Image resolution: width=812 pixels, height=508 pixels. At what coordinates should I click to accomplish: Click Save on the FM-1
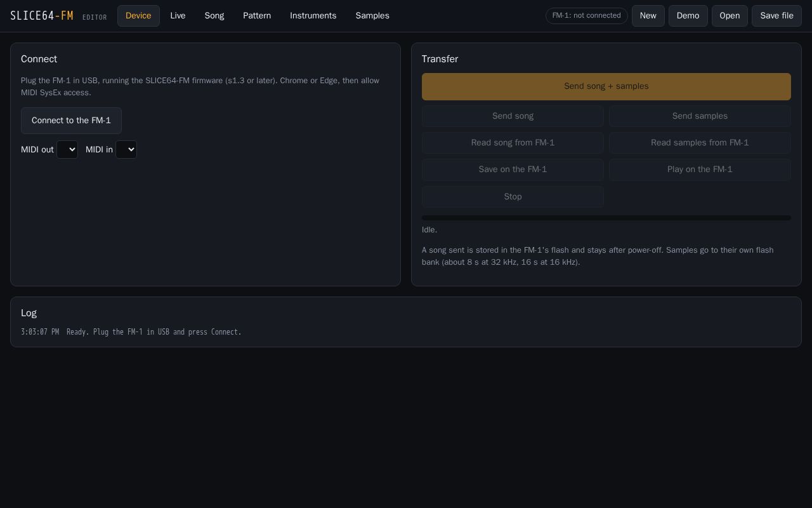pos(513,170)
